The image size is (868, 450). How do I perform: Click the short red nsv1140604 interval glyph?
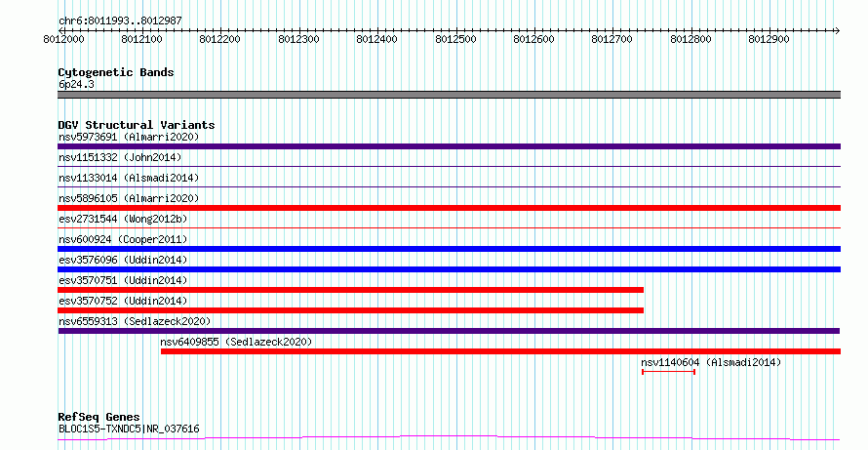click(668, 372)
